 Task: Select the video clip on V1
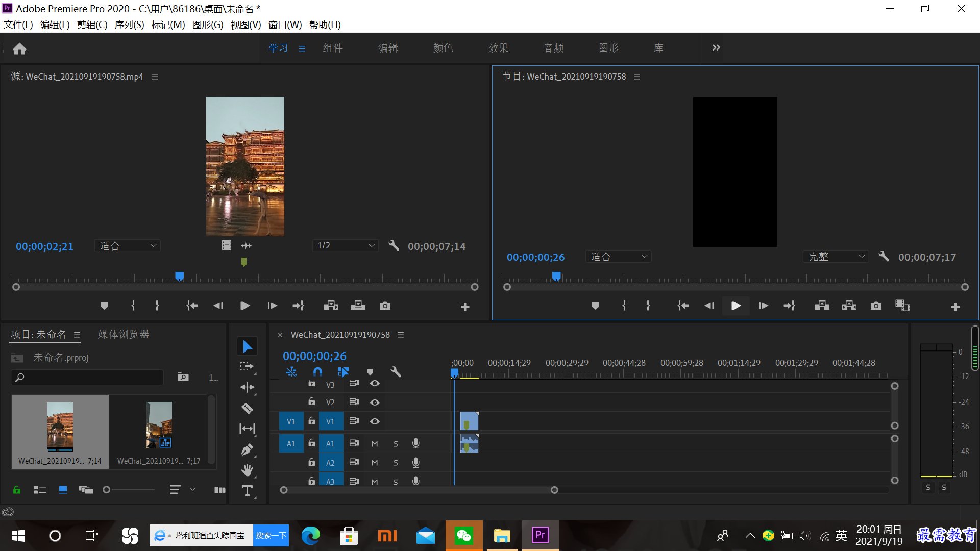pos(469,421)
